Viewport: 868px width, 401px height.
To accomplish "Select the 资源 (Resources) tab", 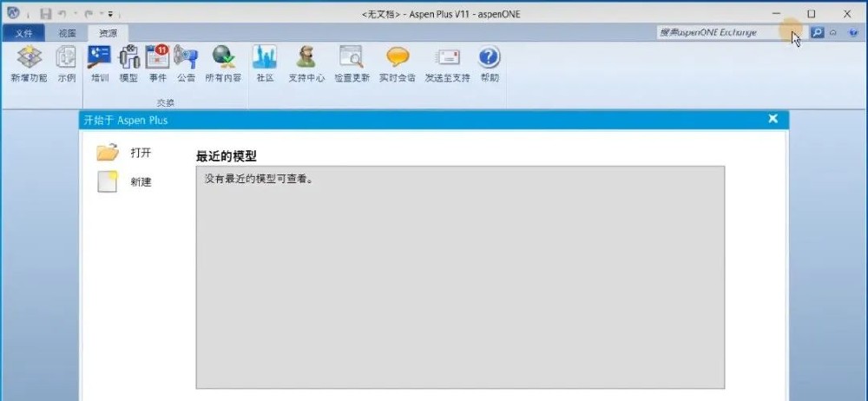I will pyautogui.click(x=108, y=33).
